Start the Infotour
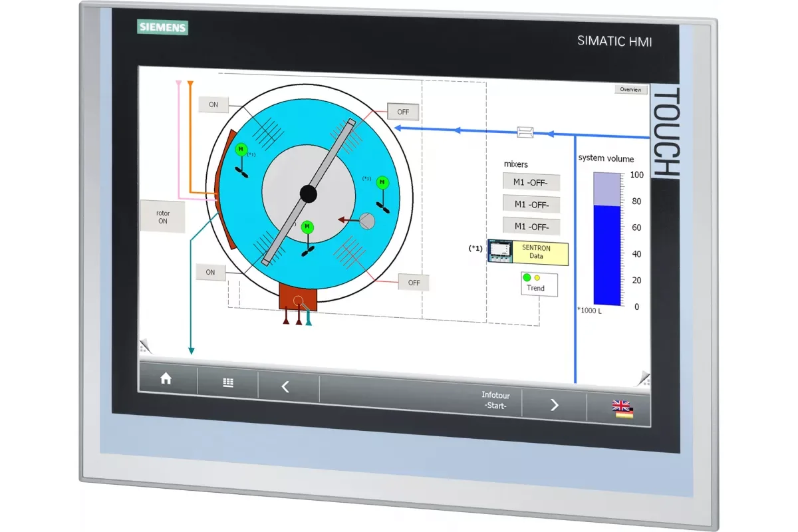This screenshot has width=798, height=532. pyautogui.click(x=496, y=400)
